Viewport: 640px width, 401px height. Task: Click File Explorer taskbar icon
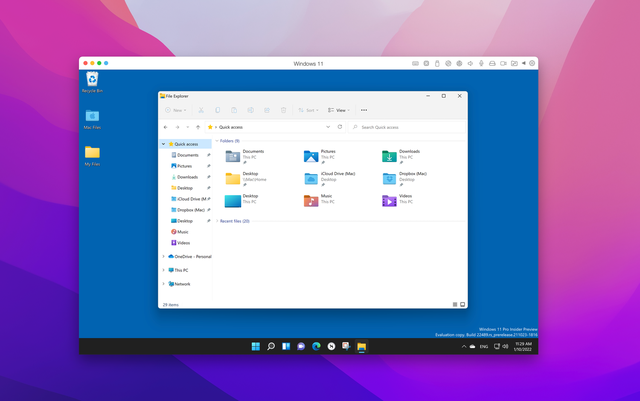click(x=362, y=347)
